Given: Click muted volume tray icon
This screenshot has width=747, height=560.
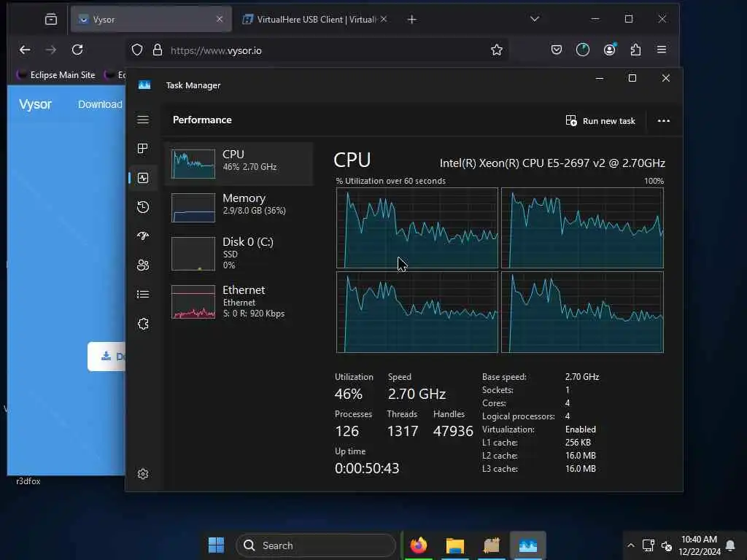Looking at the screenshot, I should coord(667,545).
